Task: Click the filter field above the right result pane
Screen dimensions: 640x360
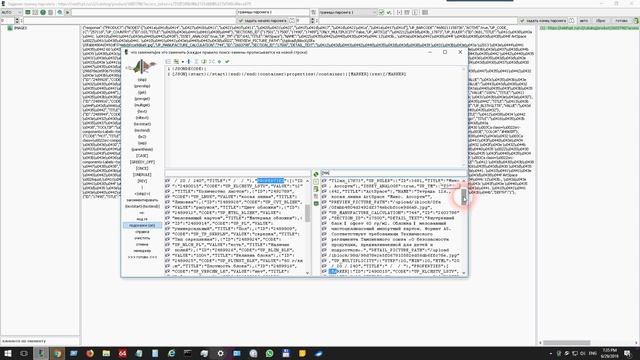Action: [394, 173]
